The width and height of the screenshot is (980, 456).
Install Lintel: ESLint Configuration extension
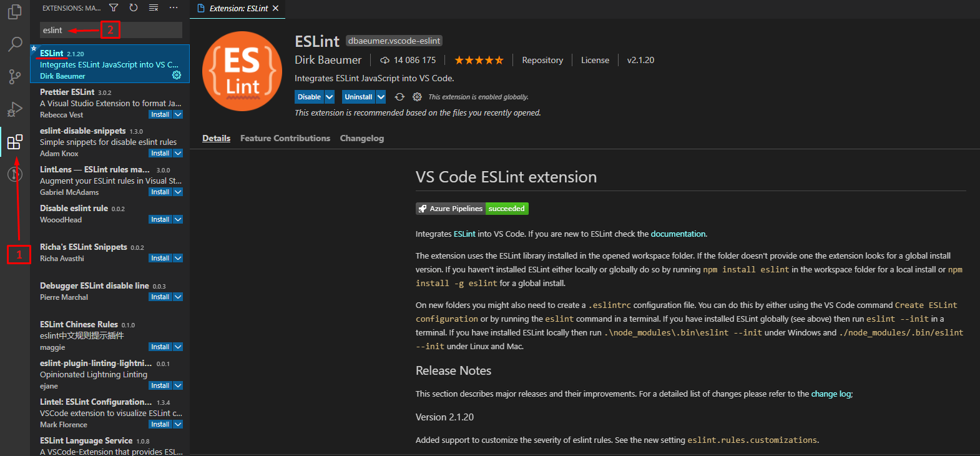(x=160, y=424)
